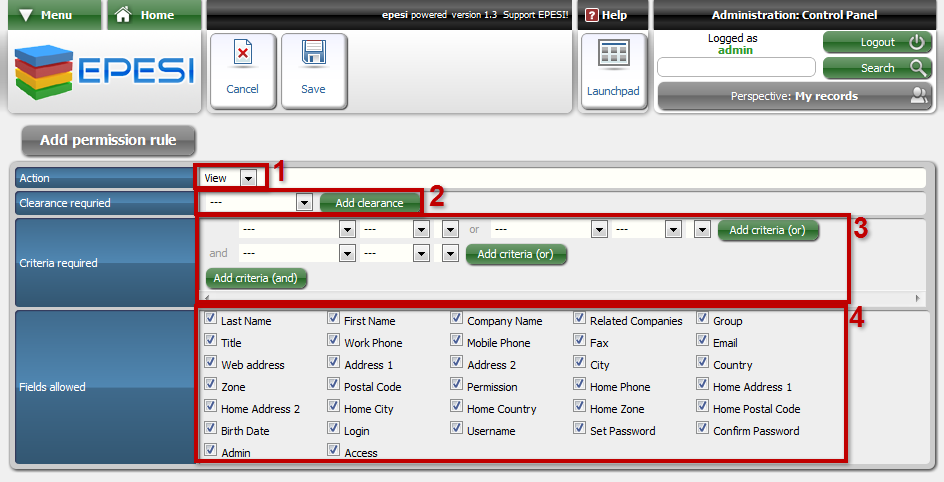Toggle the Work Phone checkbox
The width and height of the screenshot is (944, 482).
[334, 340]
